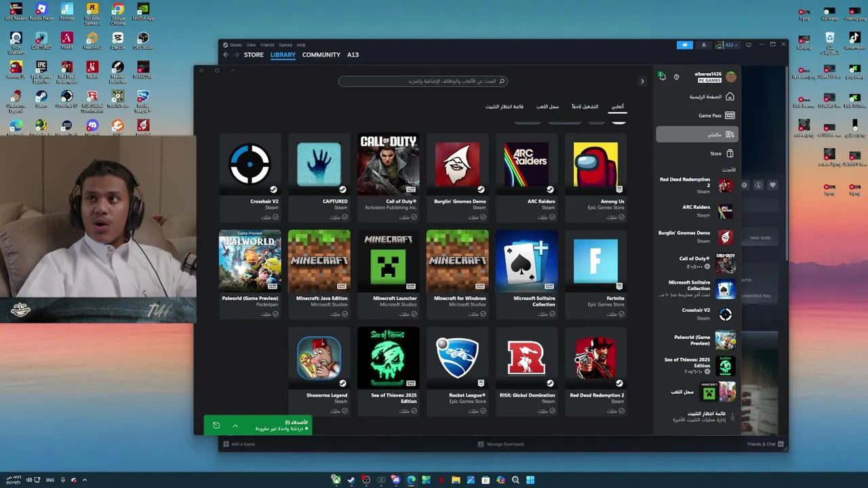This screenshot has height=488, width=868.
Task: Click the printer-like icon beside the profile name
Action: (676, 77)
